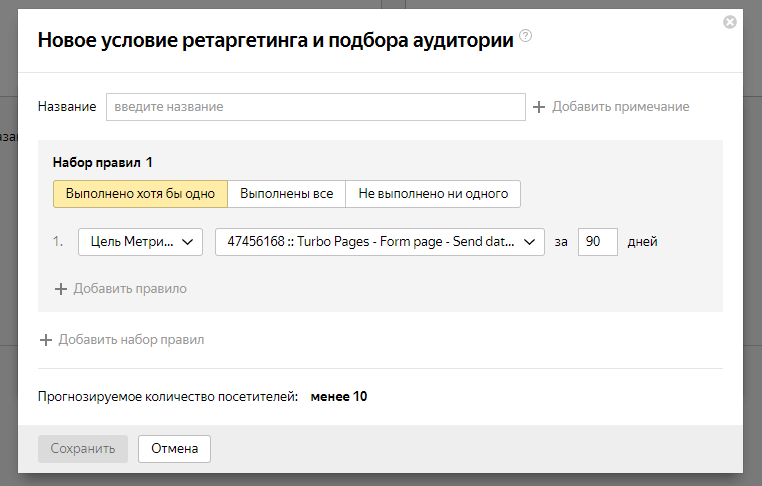Click the 90 days number field
The height and width of the screenshot is (486, 762).
(x=598, y=242)
